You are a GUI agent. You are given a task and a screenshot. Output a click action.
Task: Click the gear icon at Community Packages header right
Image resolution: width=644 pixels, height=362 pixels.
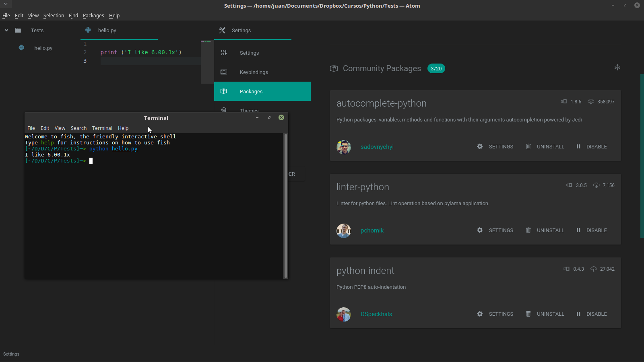coord(617,68)
